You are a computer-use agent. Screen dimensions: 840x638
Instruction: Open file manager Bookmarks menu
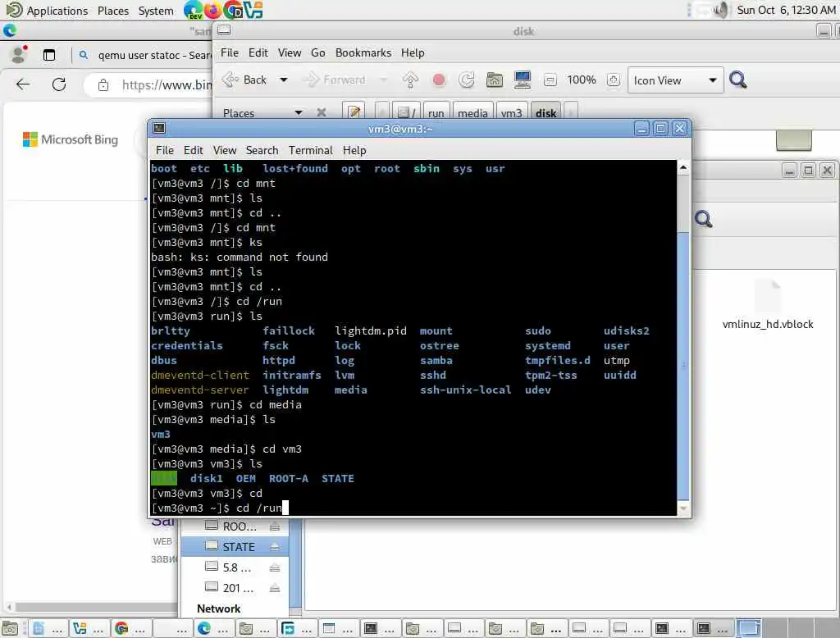[x=363, y=52]
